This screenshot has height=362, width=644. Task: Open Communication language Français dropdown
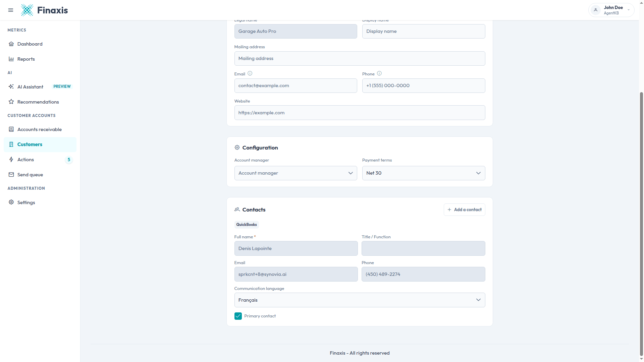point(360,300)
